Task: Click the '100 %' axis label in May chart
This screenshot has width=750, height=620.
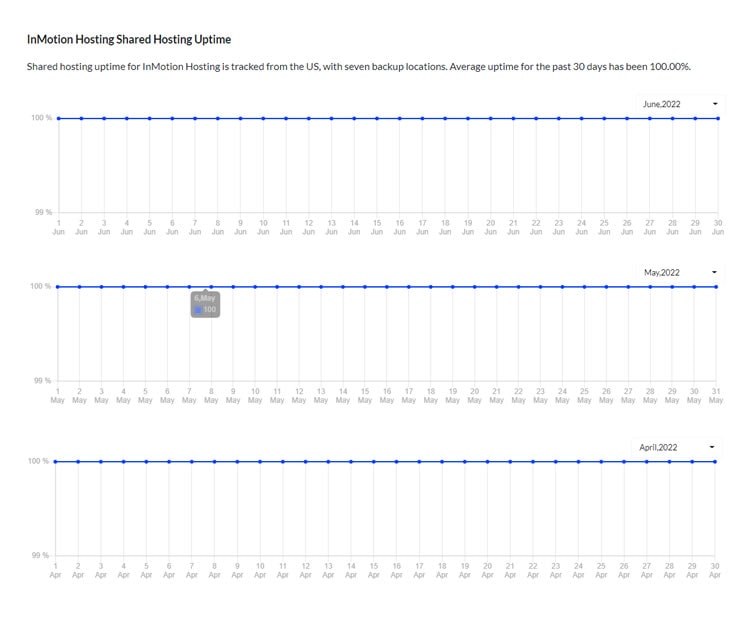Action: (x=41, y=286)
